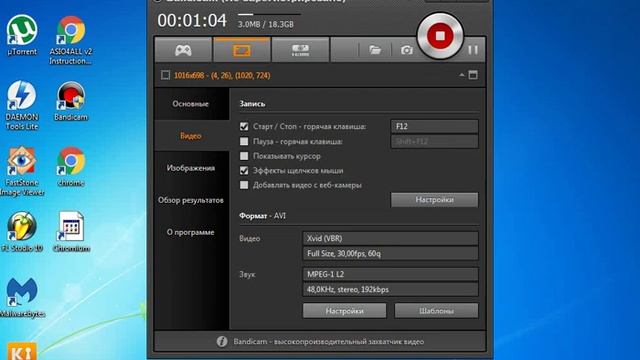Click the MPEG-1 L2 audio codec field
640x360 pixels.
(x=390, y=274)
